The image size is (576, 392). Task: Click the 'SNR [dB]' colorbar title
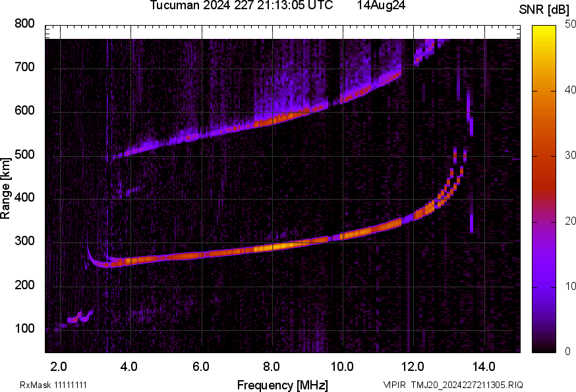coord(544,10)
